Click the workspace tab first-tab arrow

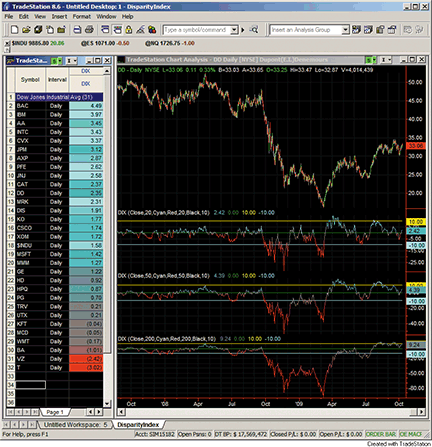[6, 425]
